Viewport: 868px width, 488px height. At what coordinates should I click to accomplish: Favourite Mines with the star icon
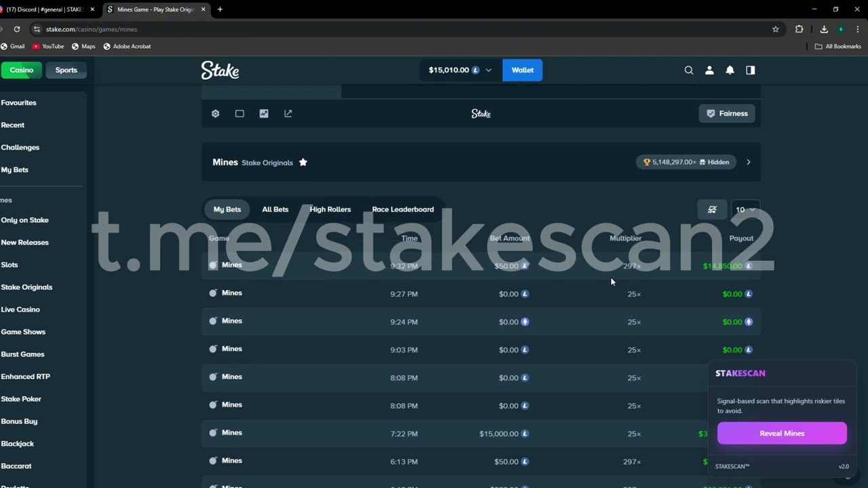tap(303, 162)
